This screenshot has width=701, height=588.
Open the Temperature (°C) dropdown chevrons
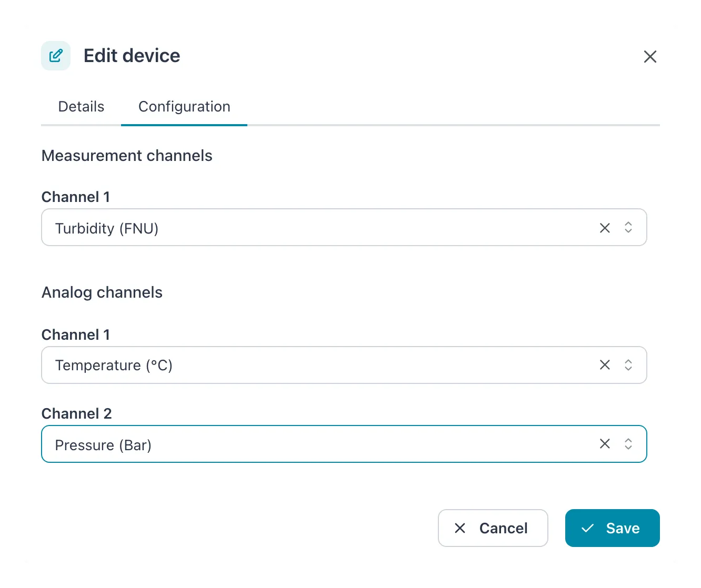pos(628,365)
